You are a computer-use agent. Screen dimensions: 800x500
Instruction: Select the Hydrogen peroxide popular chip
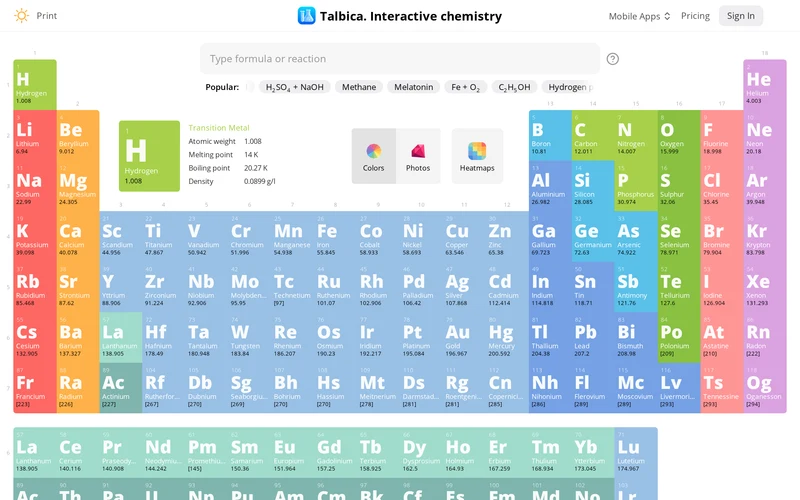tap(570, 87)
